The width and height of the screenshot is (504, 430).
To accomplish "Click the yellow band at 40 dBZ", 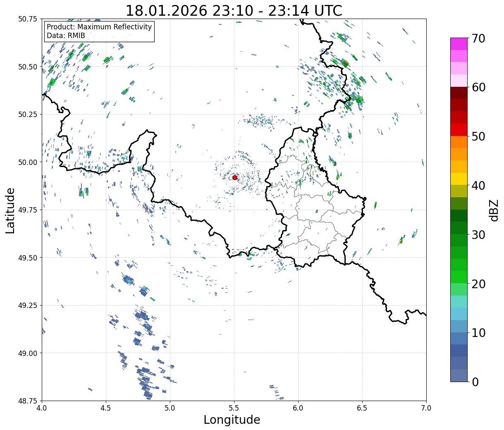I will (459, 179).
